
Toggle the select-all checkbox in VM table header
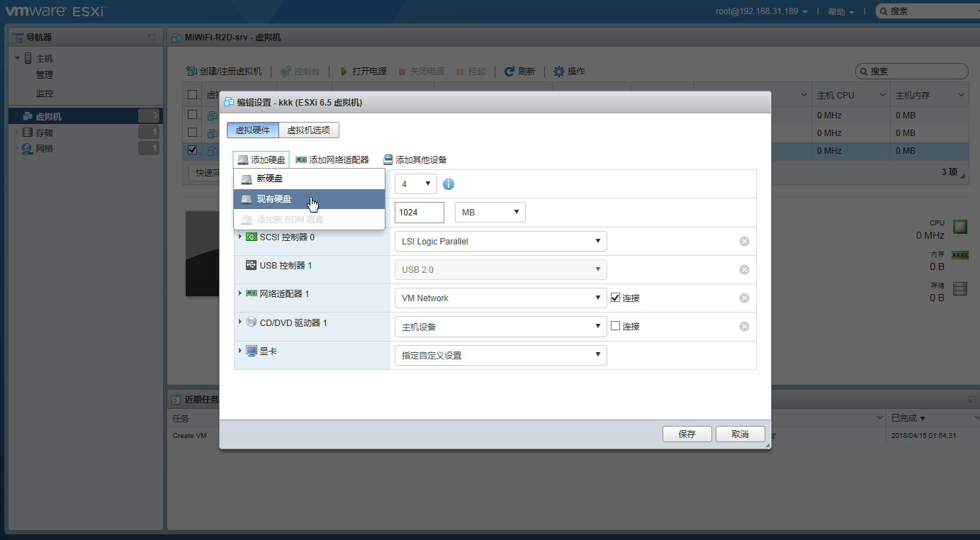coord(192,95)
